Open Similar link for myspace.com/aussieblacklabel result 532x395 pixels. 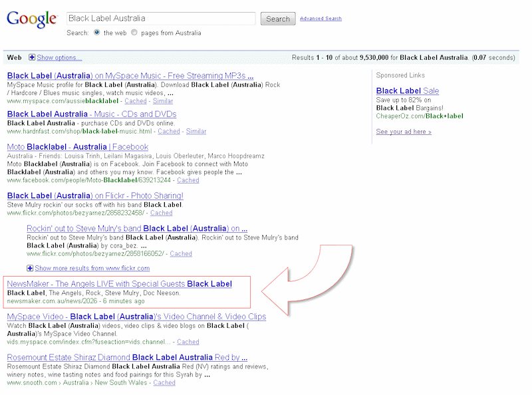tap(162, 101)
